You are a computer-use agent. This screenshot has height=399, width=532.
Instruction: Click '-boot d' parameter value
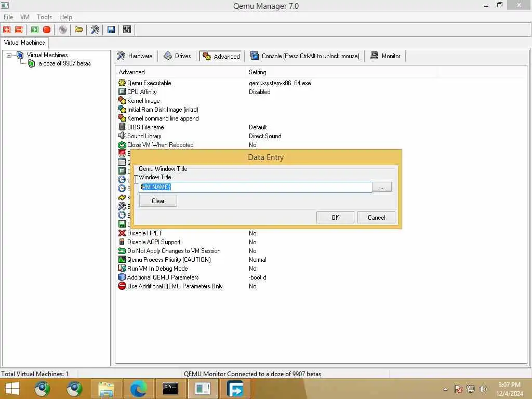click(x=258, y=277)
